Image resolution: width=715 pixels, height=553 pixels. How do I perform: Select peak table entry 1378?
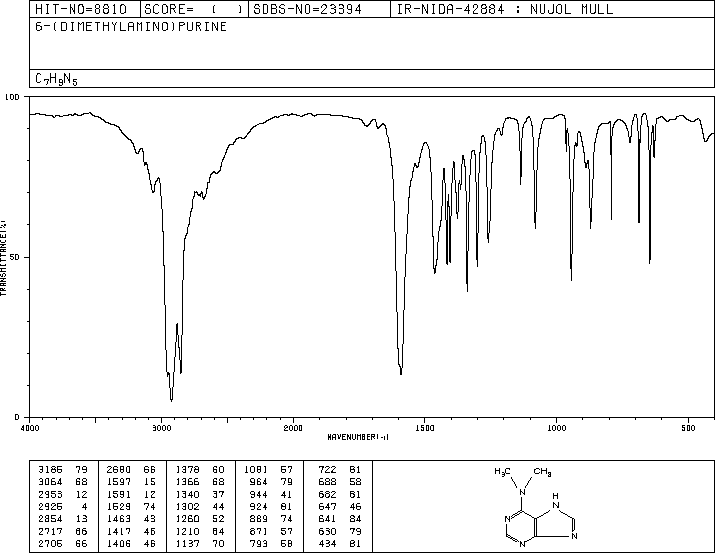[200, 470]
